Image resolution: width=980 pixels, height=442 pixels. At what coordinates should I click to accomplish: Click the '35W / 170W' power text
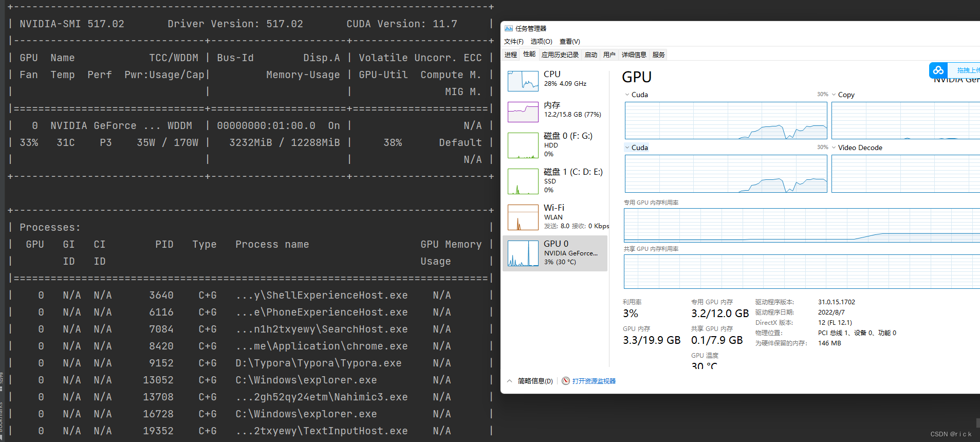pos(168,142)
